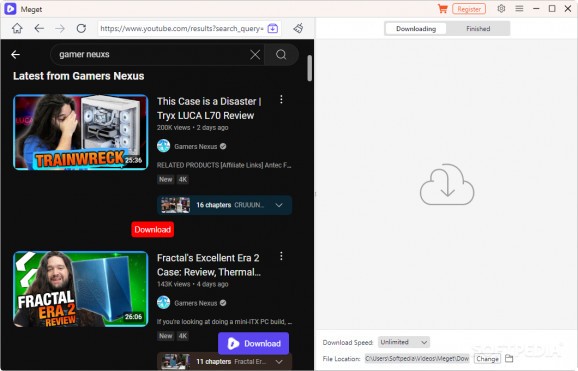Click '200K views • 2 days ago' text
Image resolution: width=578 pixels, height=371 pixels.
pyautogui.click(x=192, y=128)
